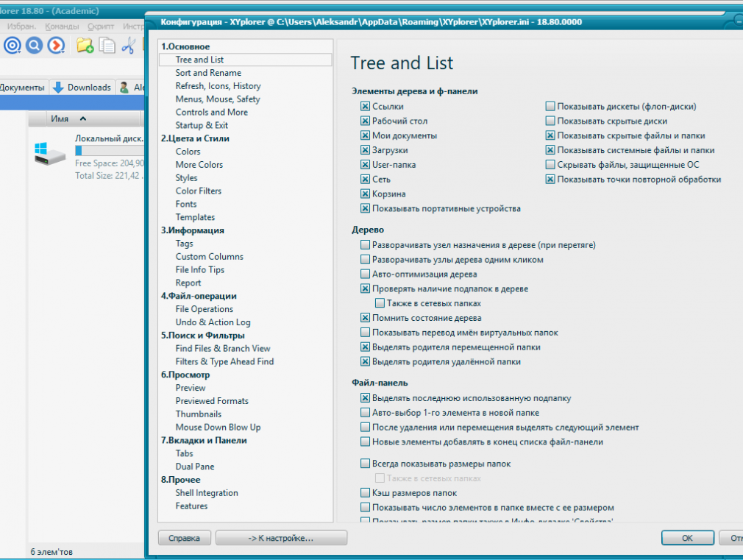Click the scissors Cut icon in toolbar
743x560 pixels.
tap(129, 46)
